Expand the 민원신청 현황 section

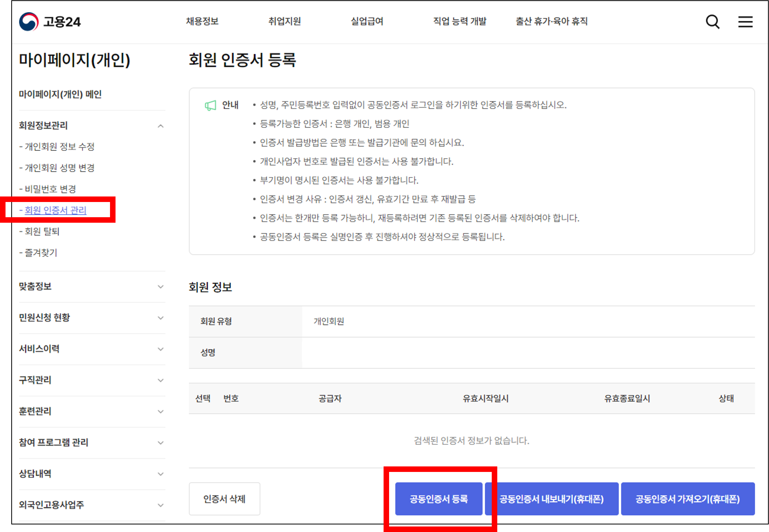[160, 318]
